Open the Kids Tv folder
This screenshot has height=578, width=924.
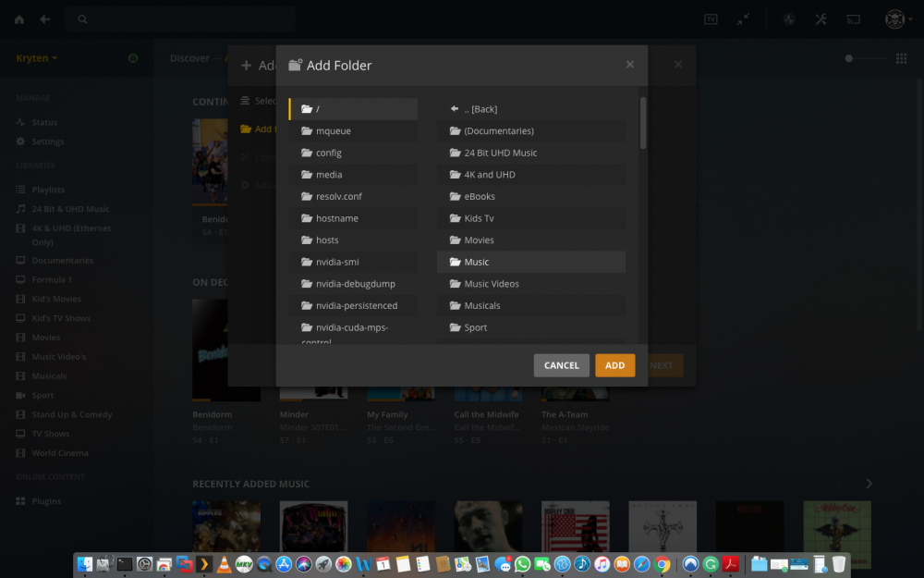(531, 218)
